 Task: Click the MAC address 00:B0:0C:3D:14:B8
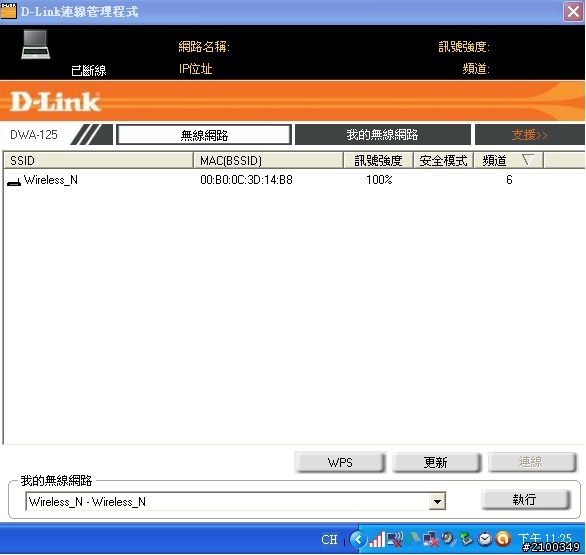[x=246, y=180]
